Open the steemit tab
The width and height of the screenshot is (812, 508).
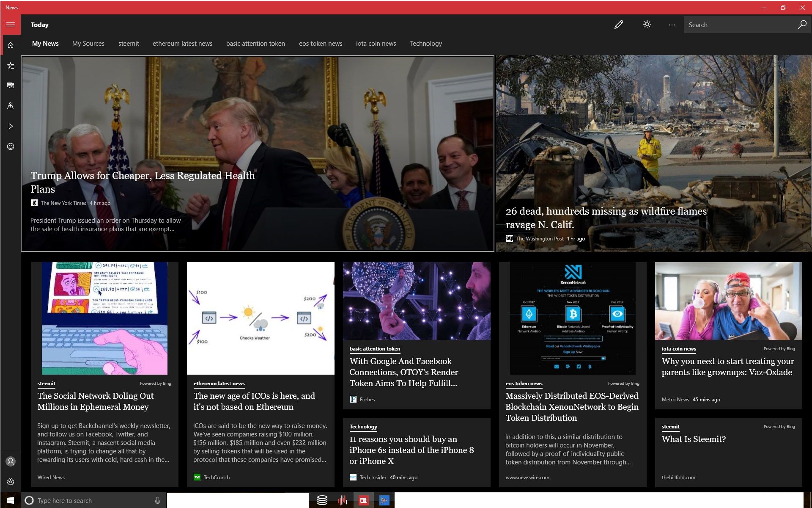[129, 44]
